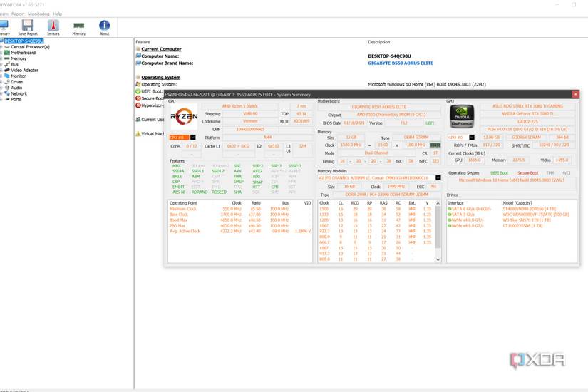Click the DESKTOP-S4QE98U computer name value

coord(389,56)
